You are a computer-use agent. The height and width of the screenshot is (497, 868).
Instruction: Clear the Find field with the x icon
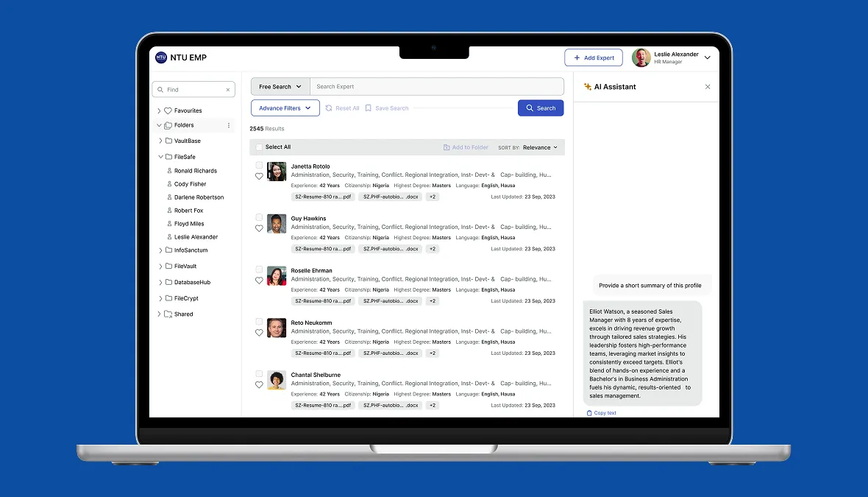tap(227, 90)
